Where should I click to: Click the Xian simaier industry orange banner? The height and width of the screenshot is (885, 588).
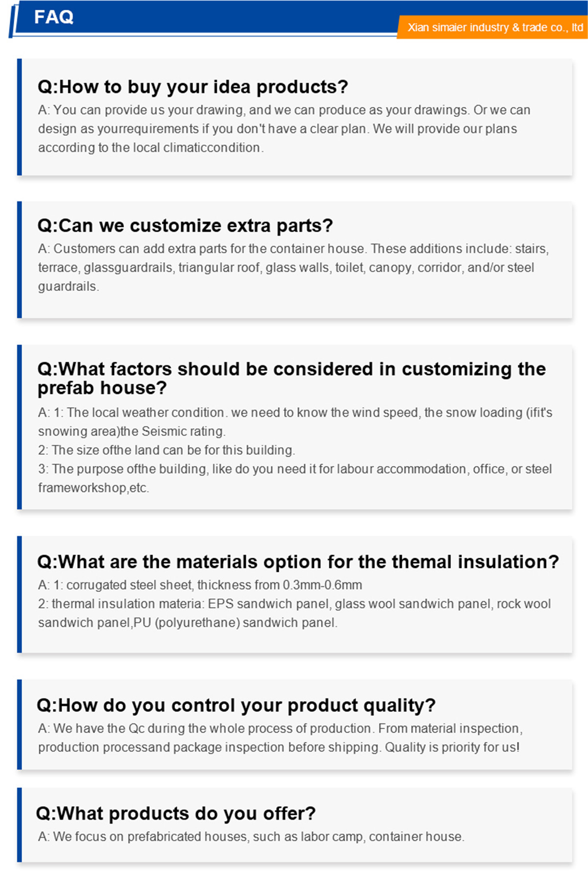492,27
